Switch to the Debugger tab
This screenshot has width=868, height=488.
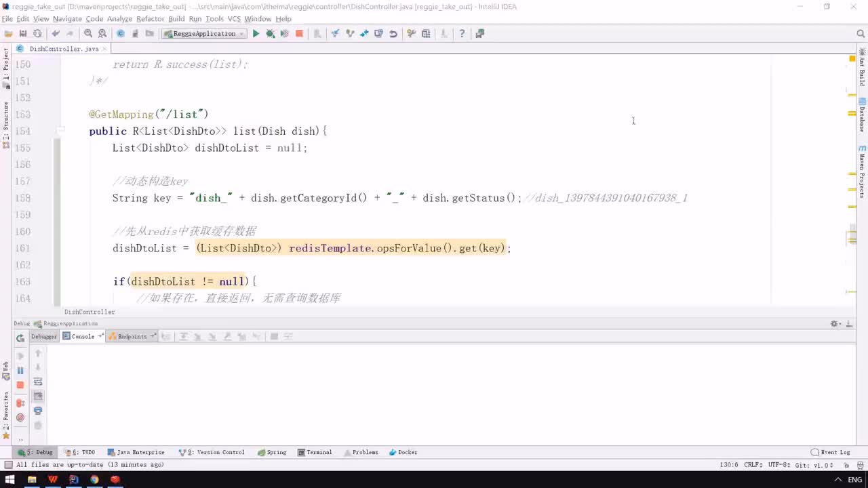click(44, 336)
